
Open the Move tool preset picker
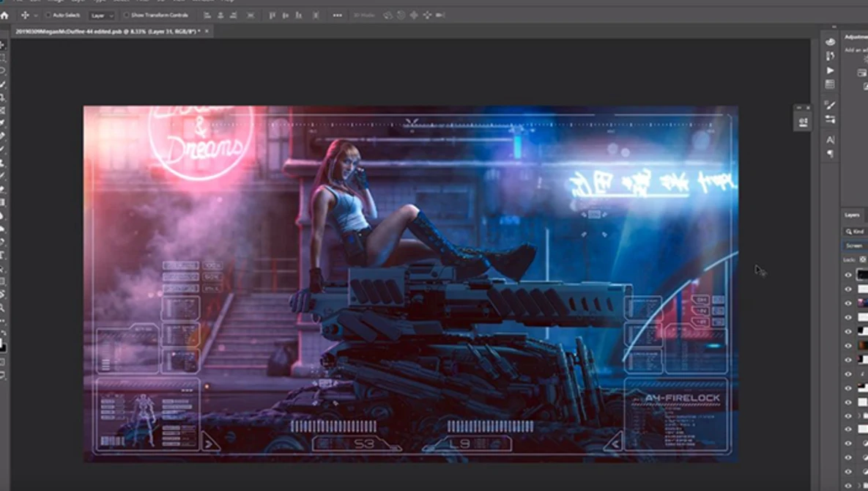click(36, 15)
